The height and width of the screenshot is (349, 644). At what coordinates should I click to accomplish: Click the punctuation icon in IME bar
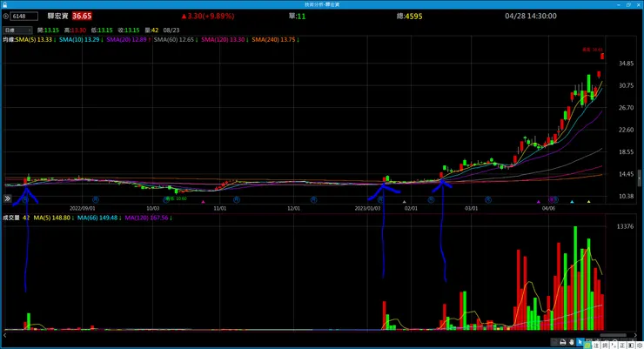tap(614, 346)
